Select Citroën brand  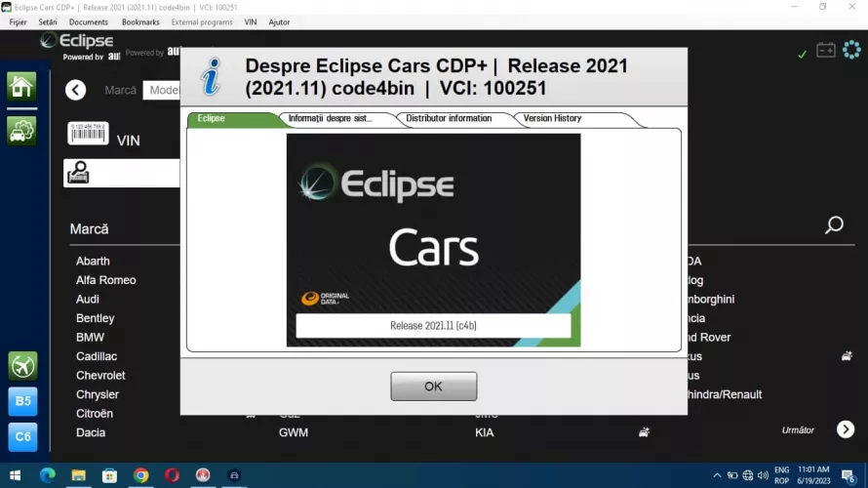click(x=95, y=414)
